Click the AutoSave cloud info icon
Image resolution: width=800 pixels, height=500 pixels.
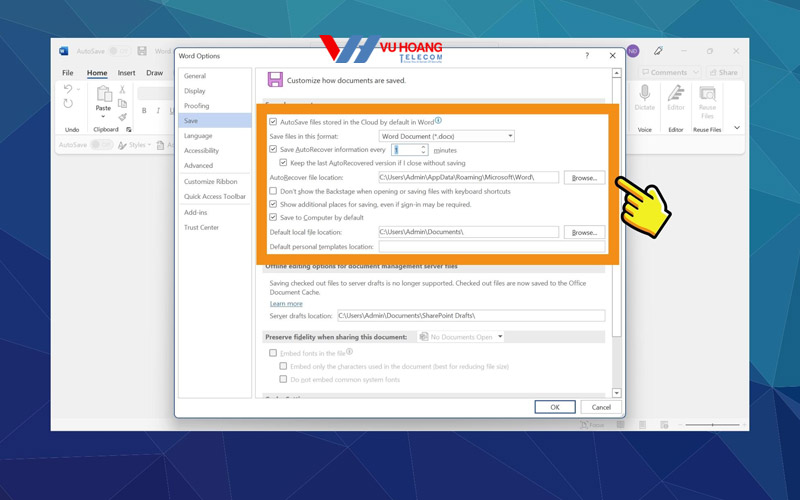click(x=439, y=120)
